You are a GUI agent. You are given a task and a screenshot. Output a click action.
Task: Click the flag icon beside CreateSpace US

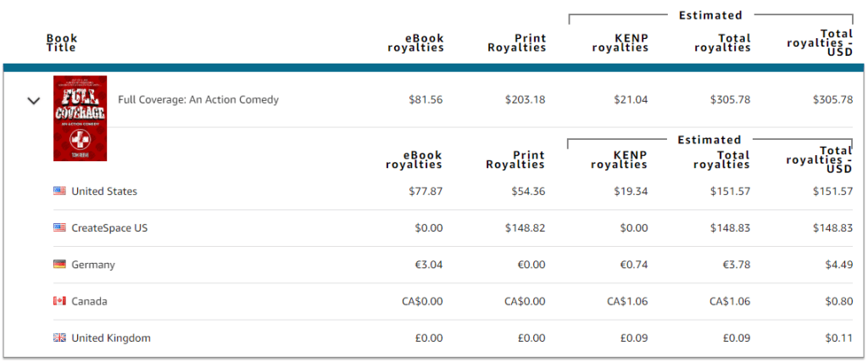point(59,227)
